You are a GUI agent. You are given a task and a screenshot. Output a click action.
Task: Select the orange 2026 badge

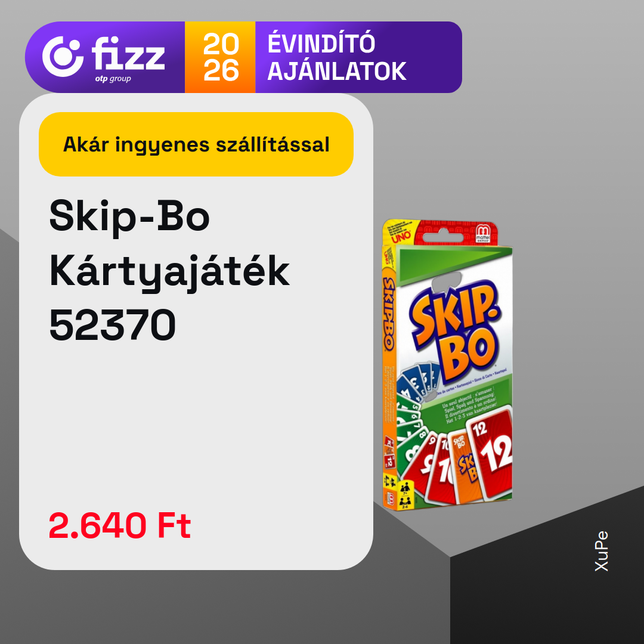220,57
